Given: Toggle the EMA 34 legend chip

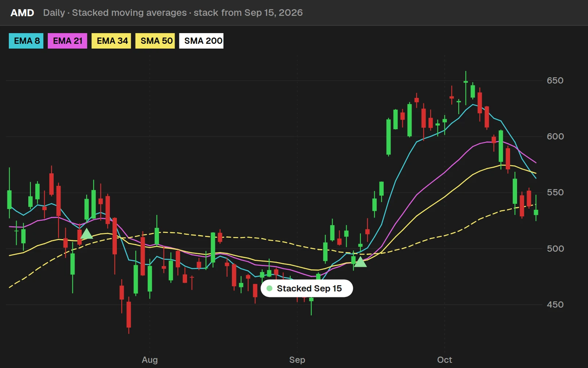Looking at the screenshot, I should click(x=111, y=41).
